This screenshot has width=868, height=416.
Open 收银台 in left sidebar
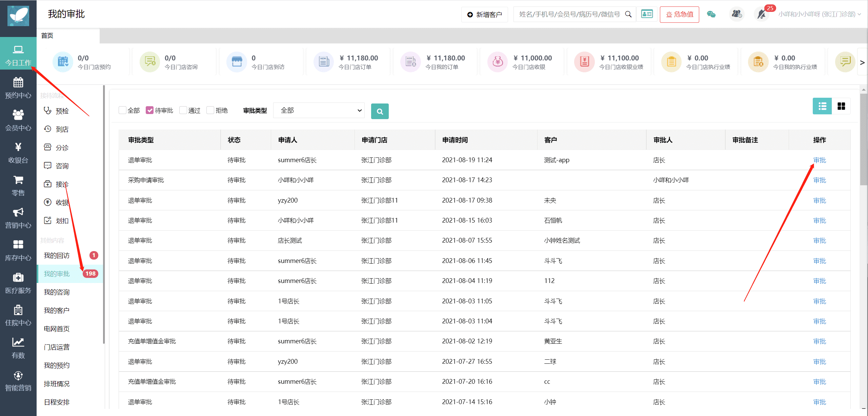pyautogui.click(x=18, y=153)
